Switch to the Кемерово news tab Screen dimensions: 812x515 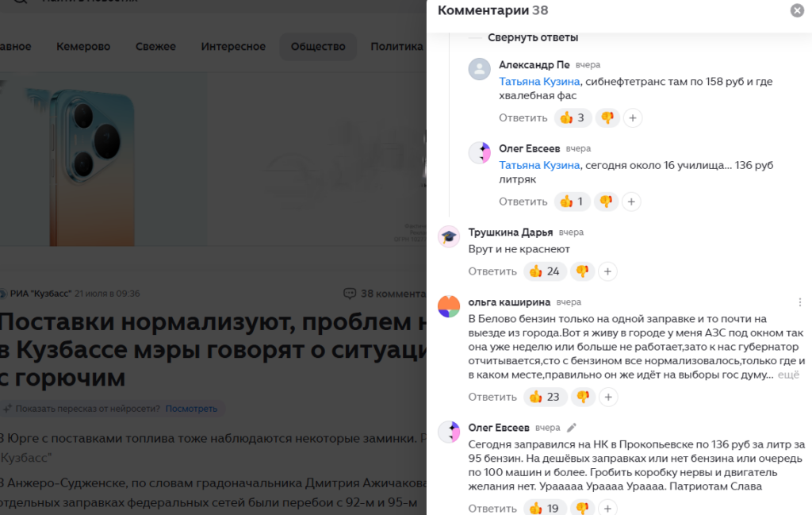pos(83,47)
